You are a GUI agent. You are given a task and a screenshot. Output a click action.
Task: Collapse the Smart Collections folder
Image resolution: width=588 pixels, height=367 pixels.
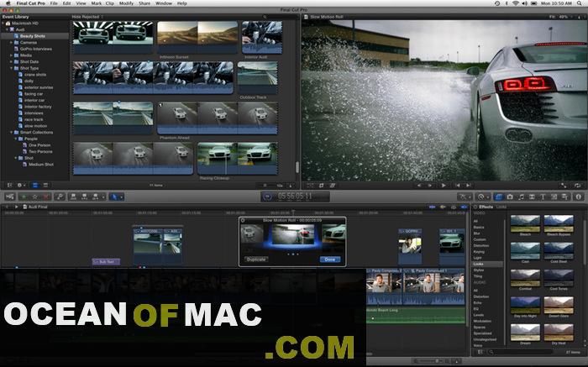tap(12, 133)
